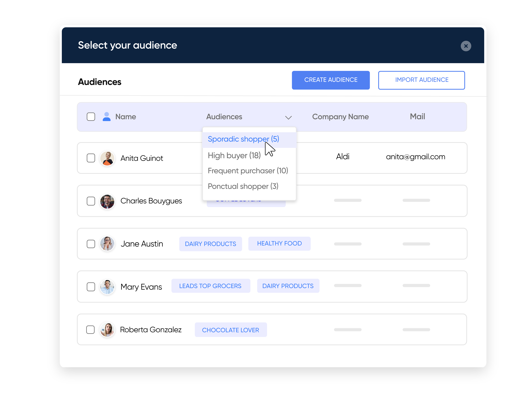Click the CHOCOLATE LOVER tag
Image resolution: width=532 pixels, height=399 pixels.
coord(231,330)
